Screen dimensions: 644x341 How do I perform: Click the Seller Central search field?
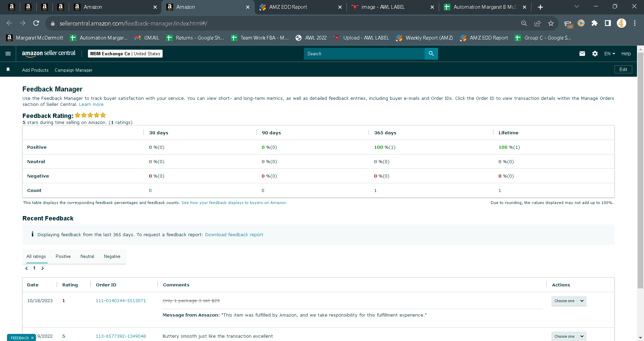tap(364, 54)
